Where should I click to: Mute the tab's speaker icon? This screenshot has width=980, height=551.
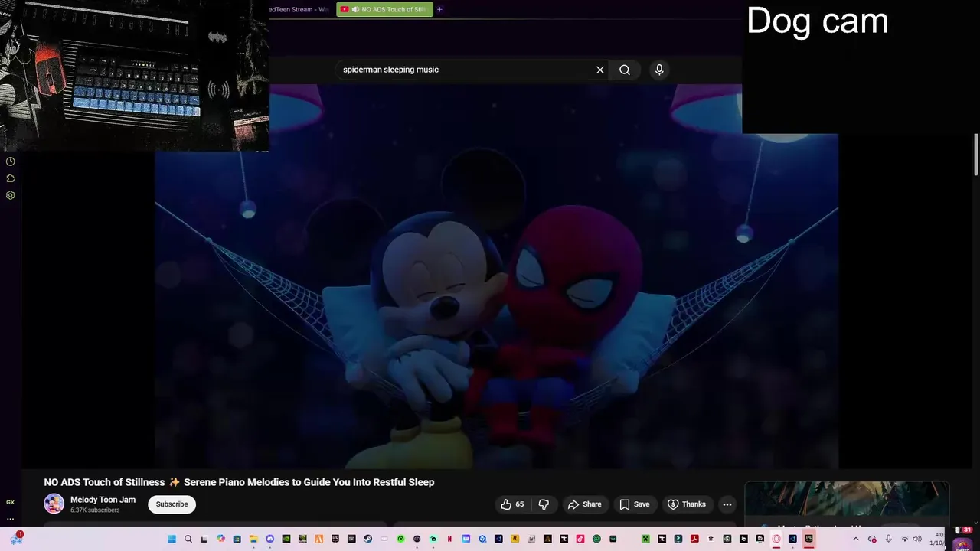(x=355, y=9)
